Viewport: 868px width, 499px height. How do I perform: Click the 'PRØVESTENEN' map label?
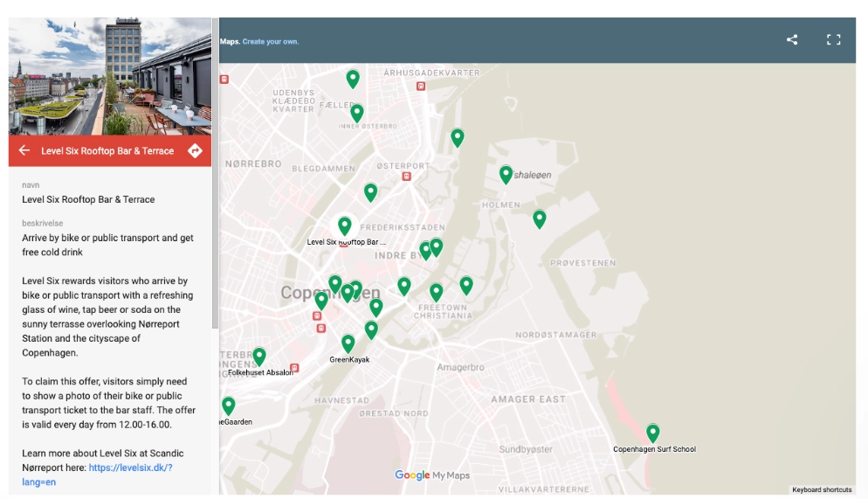coord(583,263)
